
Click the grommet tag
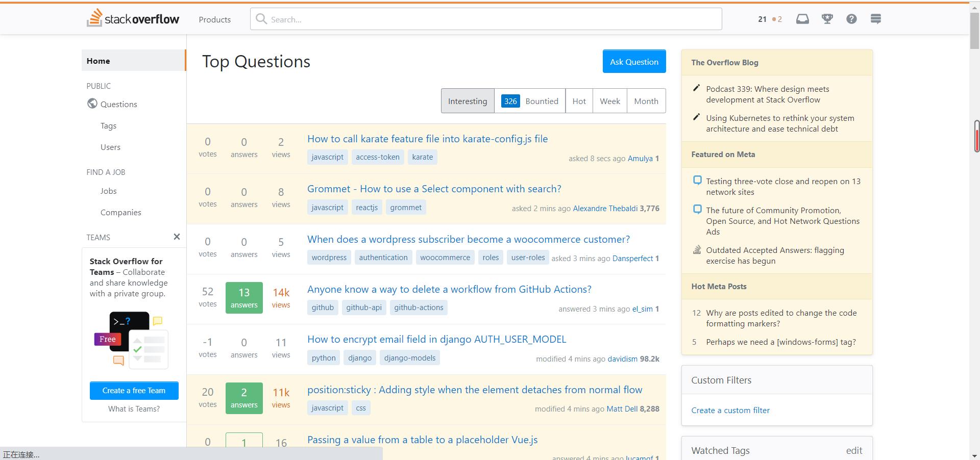coord(406,207)
